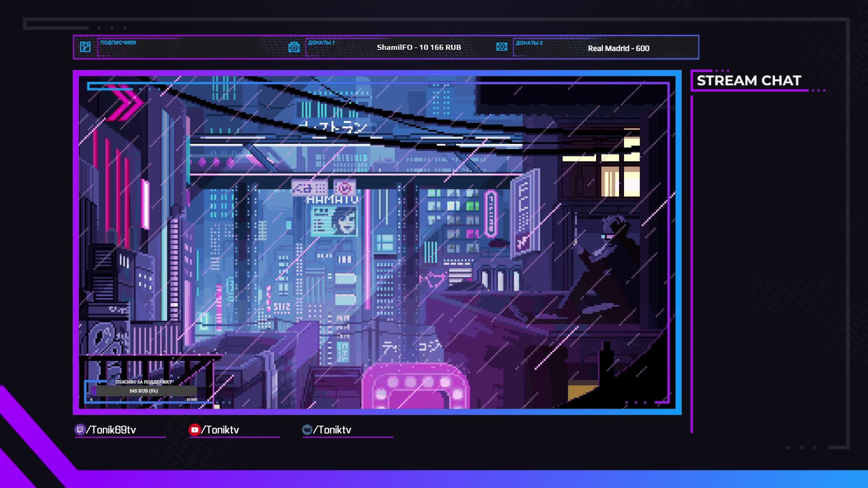Open the /Toniktv VK link
Viewport: 868px width, 488px height.
coord(332,430)
